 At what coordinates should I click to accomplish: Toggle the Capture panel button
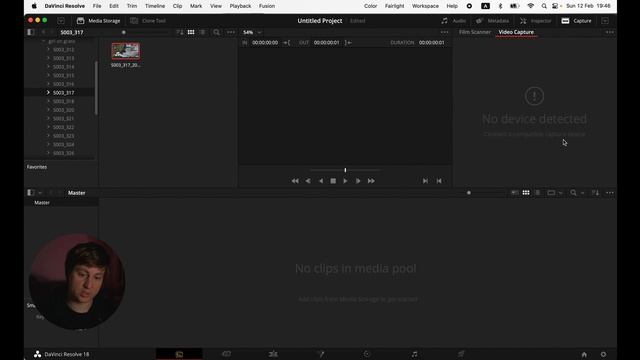(576, 21)
